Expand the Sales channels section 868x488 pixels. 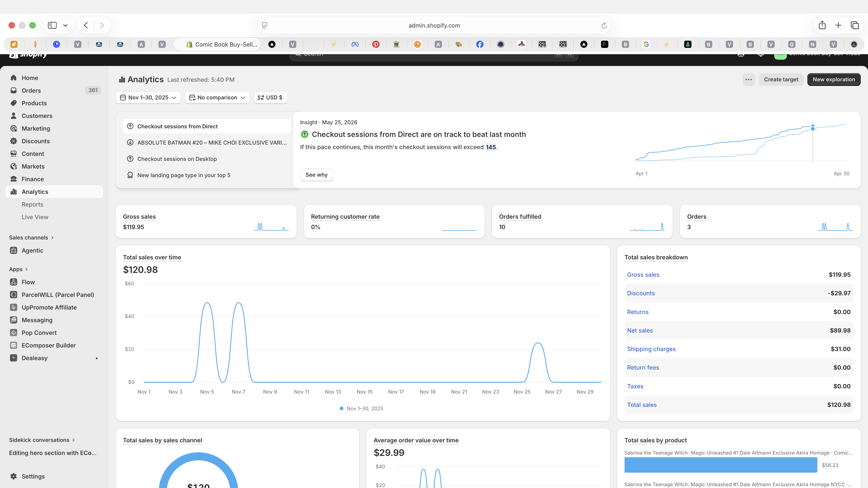(x=31, y=237)
